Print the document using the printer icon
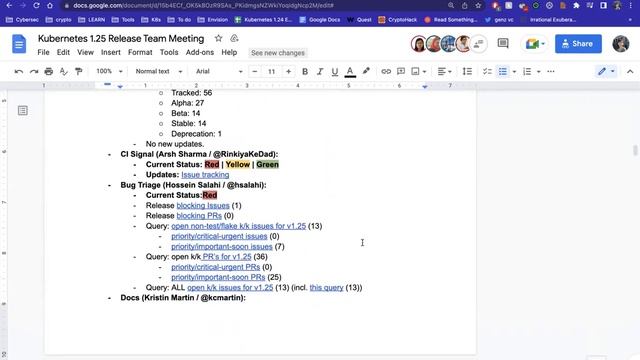Image resolution: width=640 pixels, height=360 pixels. tap(49, 71)
